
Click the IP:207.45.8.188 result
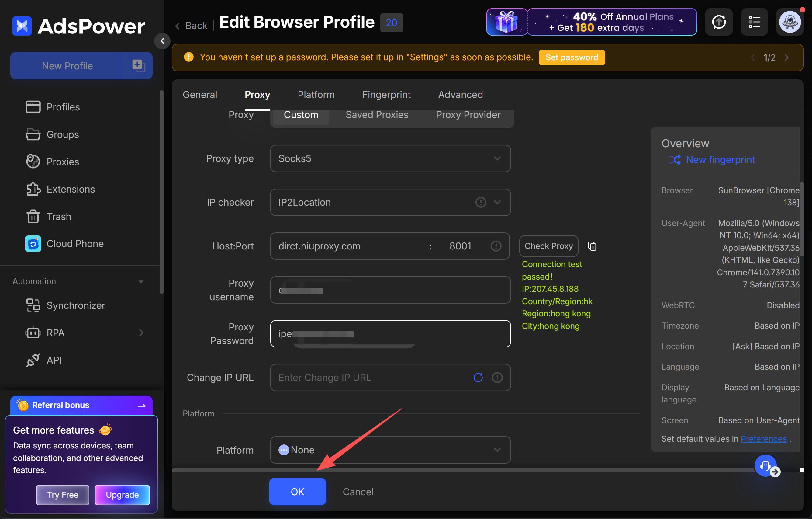pos(550,289)
